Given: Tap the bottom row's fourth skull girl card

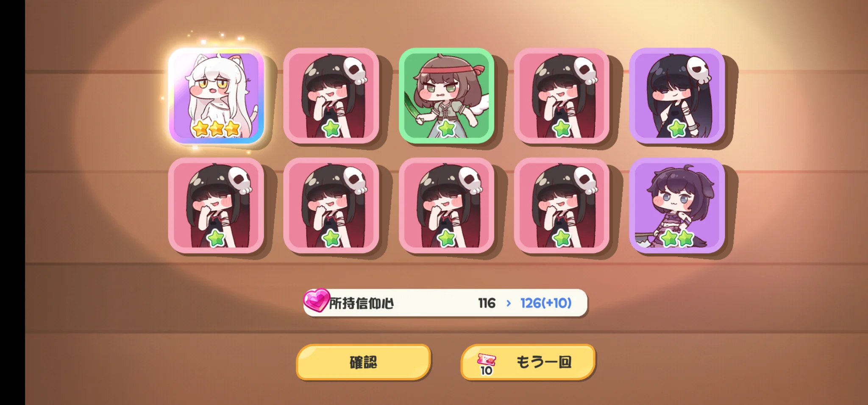Looking at the screenshot, I should [x=562, y=205].
